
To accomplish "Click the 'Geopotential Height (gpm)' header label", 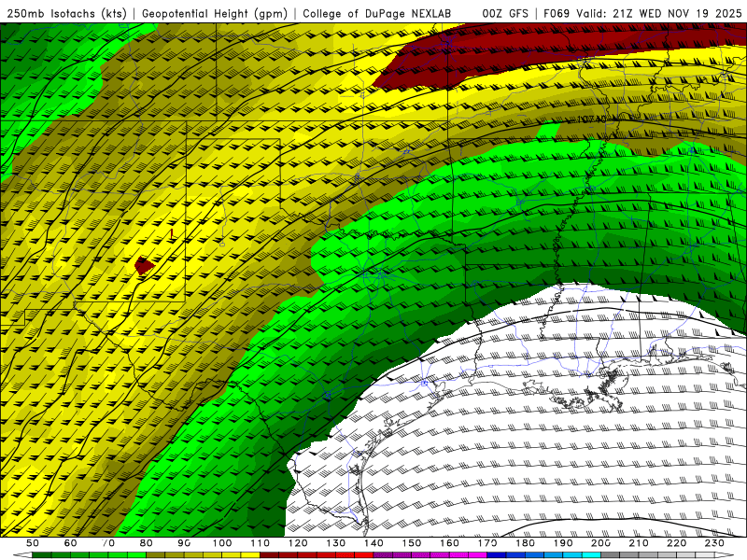I will pyautogui.click(x=215, y=13).
